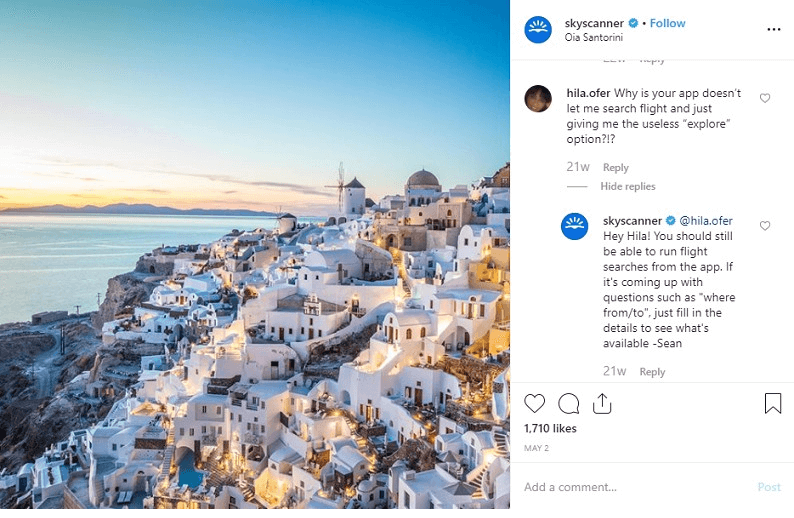The width and height of the screenshot is (794, 518).
Task: Open the Oia Santorini location link
Action: [x=593, y=37]
